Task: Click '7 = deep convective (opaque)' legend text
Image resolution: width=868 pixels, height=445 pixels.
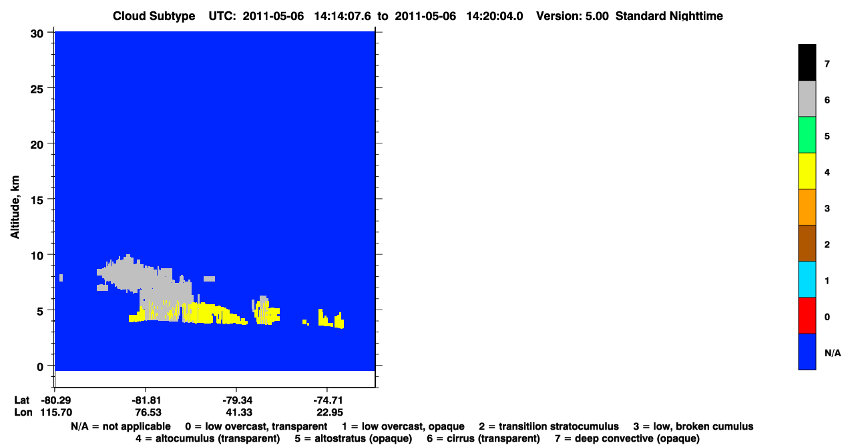Action: click(x=627, y=438)
